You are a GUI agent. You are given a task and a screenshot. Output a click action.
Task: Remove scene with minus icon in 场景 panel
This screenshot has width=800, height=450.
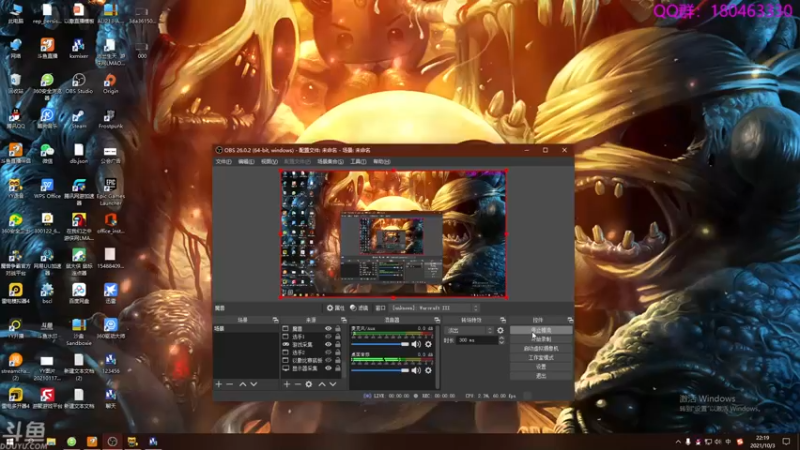(x=230, y=384)
